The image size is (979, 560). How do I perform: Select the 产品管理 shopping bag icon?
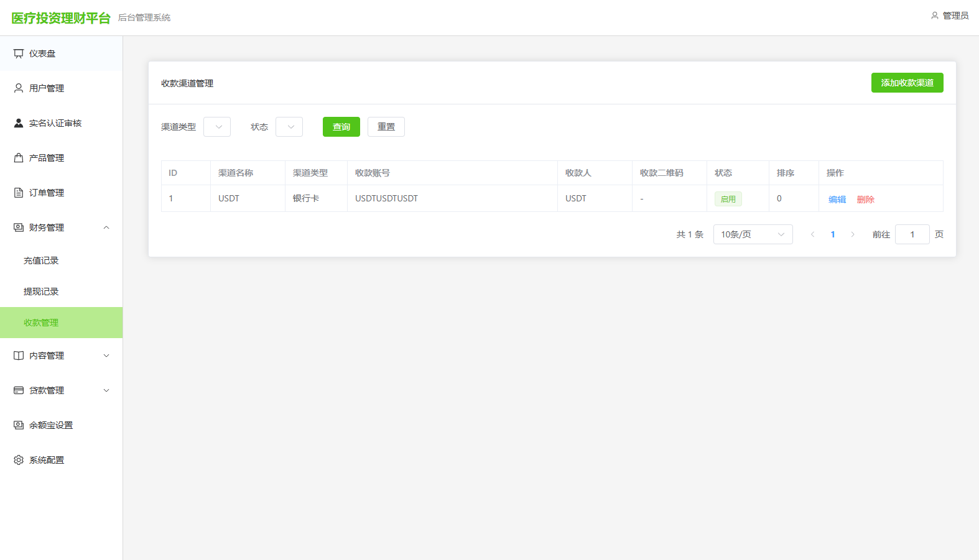19,158
